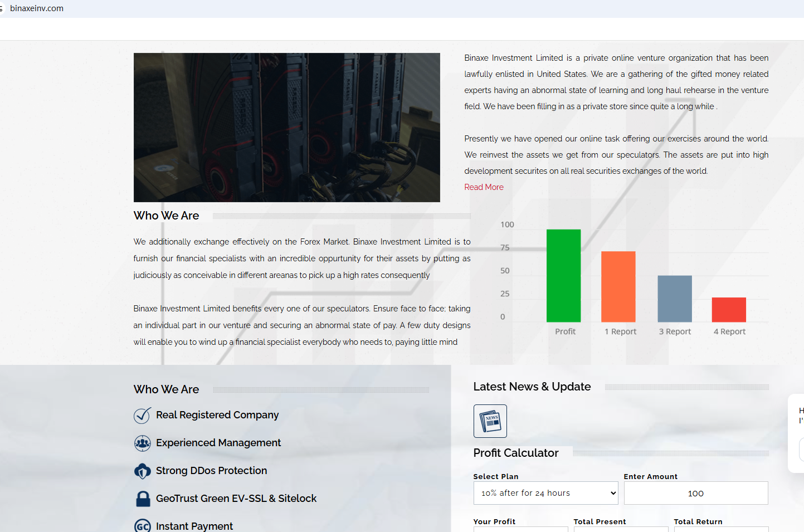Click the Strong DDos Protection shield icon
Viewport: 804px width, 532px height.
(x=143, y=471)
